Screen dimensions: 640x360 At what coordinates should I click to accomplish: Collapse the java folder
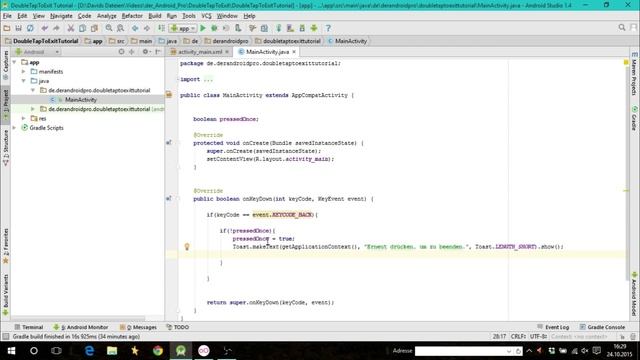point(24,81)
